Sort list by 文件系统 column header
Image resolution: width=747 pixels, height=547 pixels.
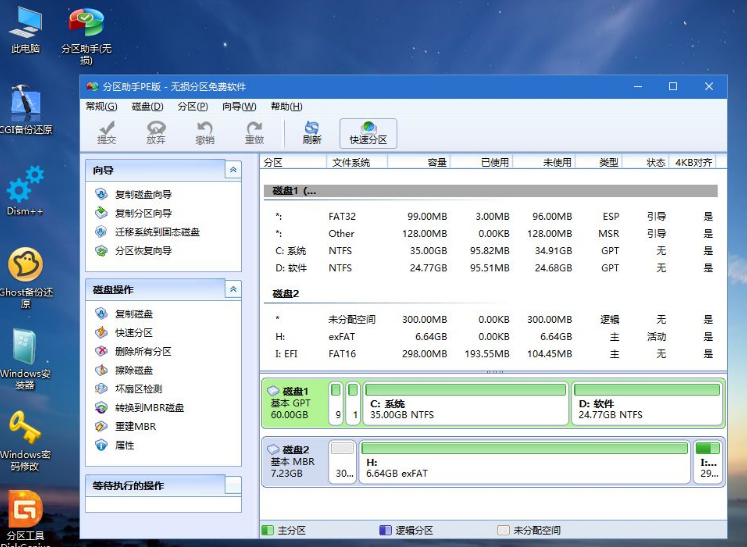tap(351, 162)
